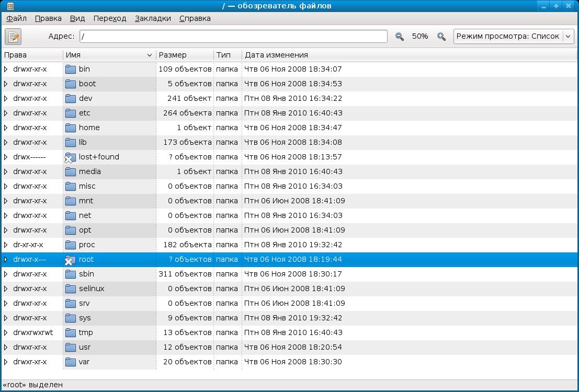Viewport: 579px width, 392px height.
Task: Click the selinux folder icon
Action: [x=71, y=289]
